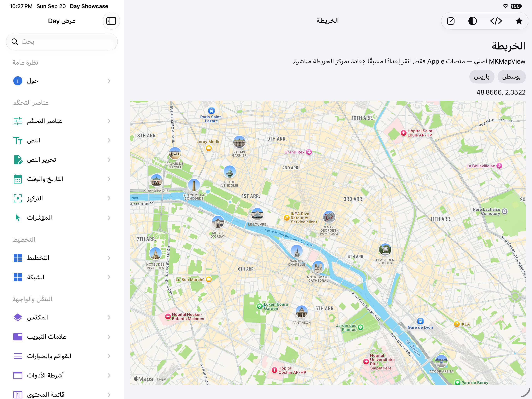Open the الشبكة sidebar item

coord(62,277)
